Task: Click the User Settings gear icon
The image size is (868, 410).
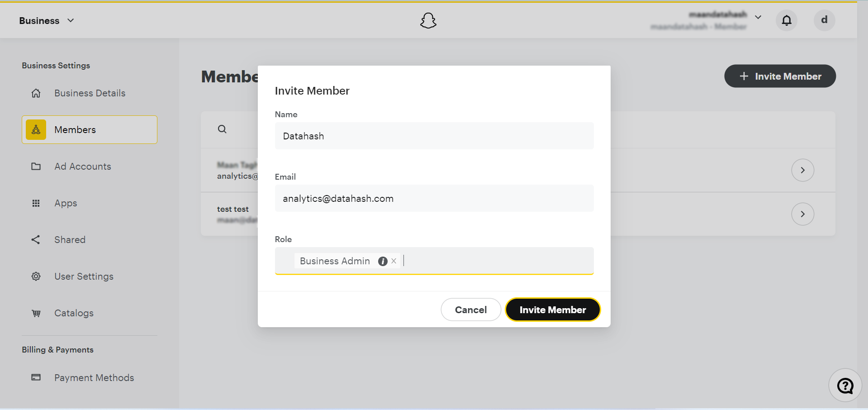Action: [36, 277]
